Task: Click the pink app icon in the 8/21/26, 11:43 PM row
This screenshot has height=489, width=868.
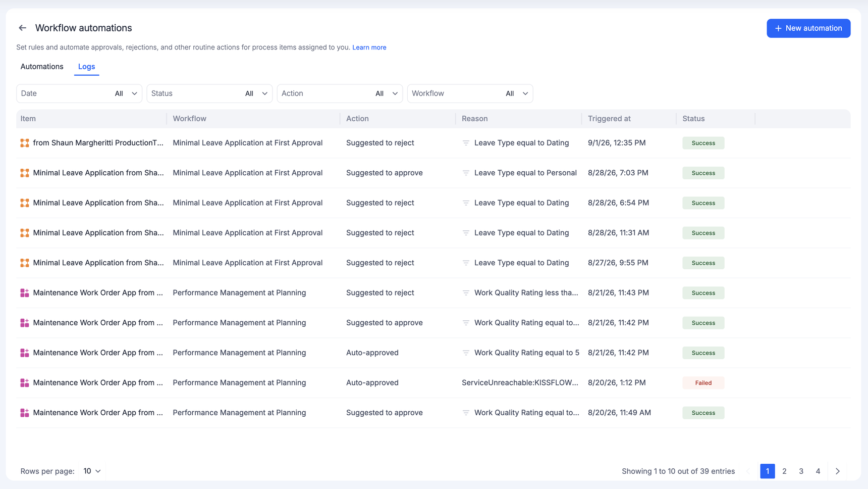Action: (x=24, y=292)
